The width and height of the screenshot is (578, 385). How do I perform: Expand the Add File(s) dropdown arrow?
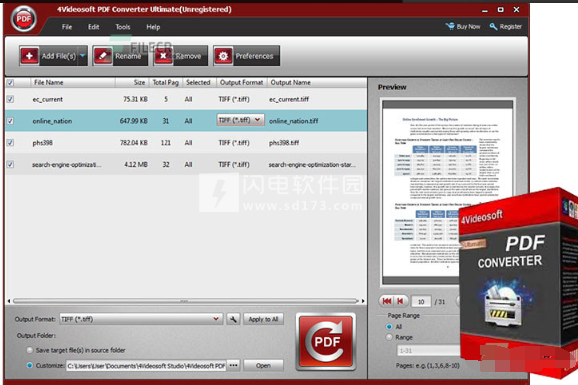(x=83, y=56)
